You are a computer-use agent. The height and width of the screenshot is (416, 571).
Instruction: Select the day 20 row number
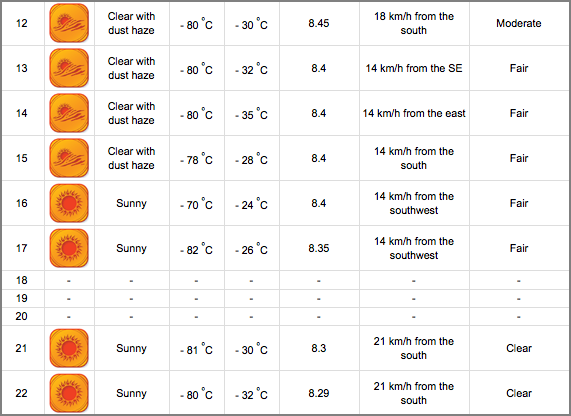pos(21,316)
